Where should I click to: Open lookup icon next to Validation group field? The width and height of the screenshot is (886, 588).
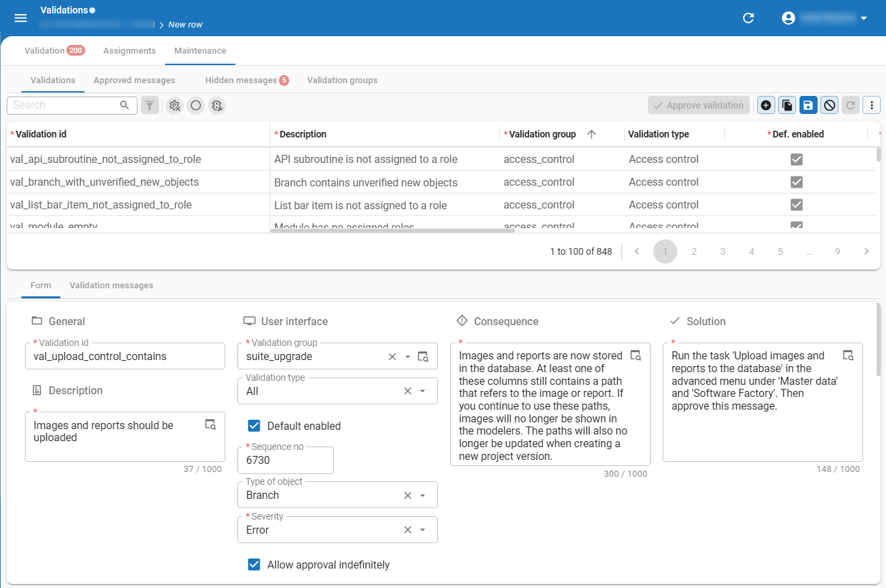tap(423, 357)
